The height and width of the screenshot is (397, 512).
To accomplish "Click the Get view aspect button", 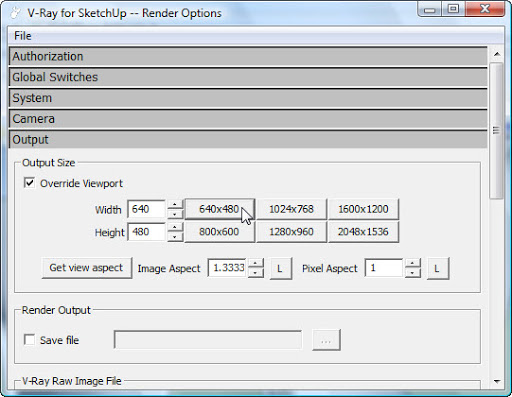I will (x=87, y=268).
